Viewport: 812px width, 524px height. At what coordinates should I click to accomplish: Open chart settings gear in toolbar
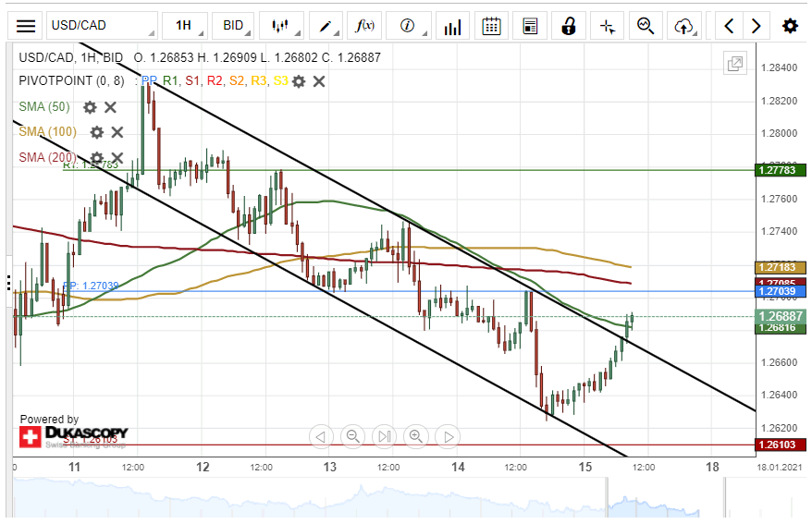790,26
